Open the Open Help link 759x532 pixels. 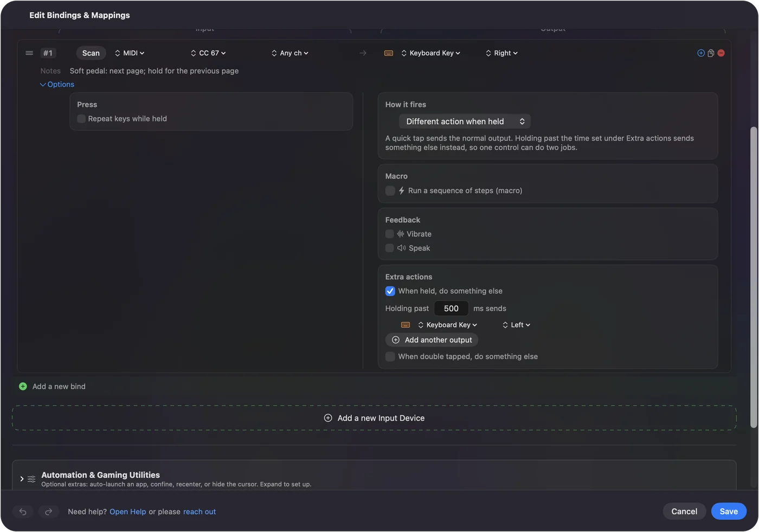coord(128,512)
